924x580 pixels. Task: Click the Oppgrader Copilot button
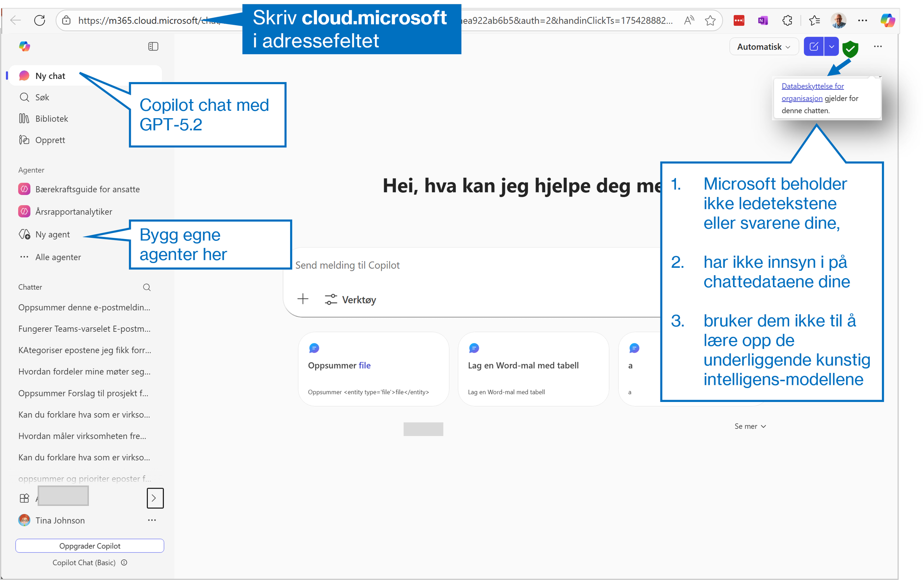tap(90, 546)
